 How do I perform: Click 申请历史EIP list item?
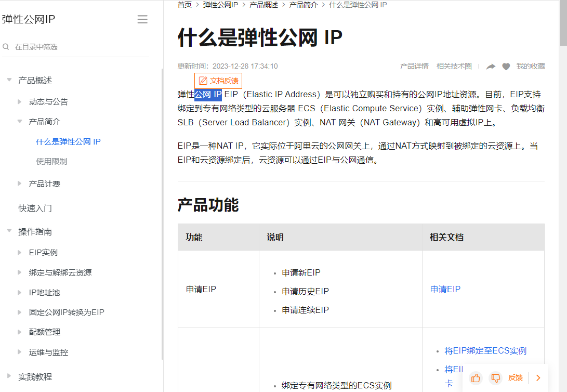(x=306, y=292)
